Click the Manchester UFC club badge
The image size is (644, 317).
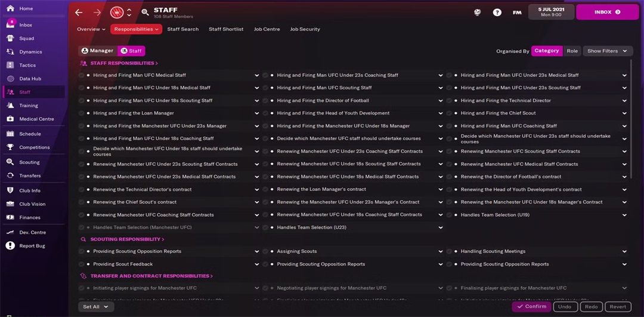click(x=117, y=12)
